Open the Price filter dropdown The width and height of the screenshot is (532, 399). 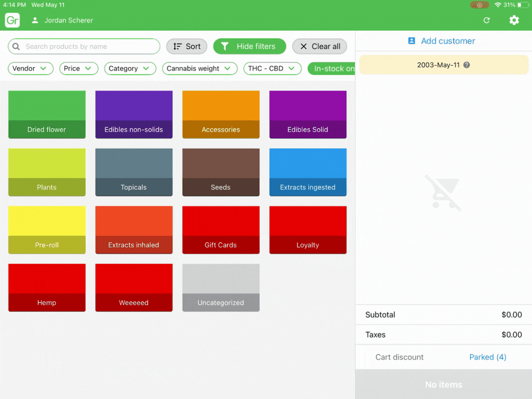(x=79, y=68)
